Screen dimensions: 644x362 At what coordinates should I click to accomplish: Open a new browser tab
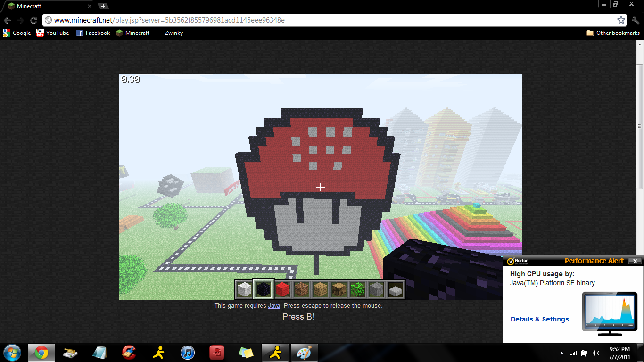103,6
